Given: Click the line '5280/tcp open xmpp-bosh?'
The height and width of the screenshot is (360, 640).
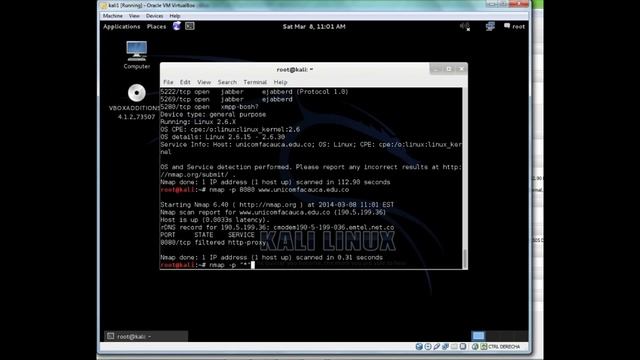Looking at the screenshot, I should click(x=209, y=107).
